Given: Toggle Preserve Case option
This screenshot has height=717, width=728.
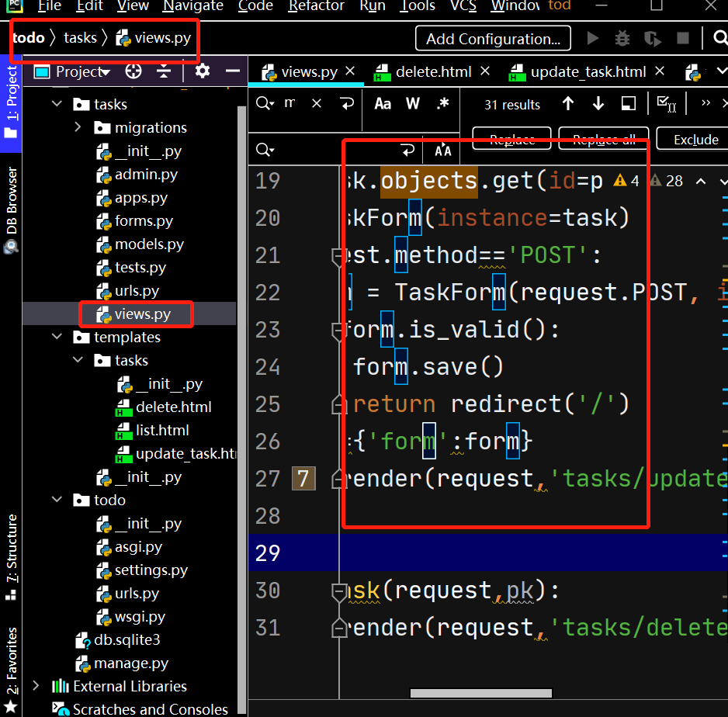Looking at the screenshot, I should [442, 150].
